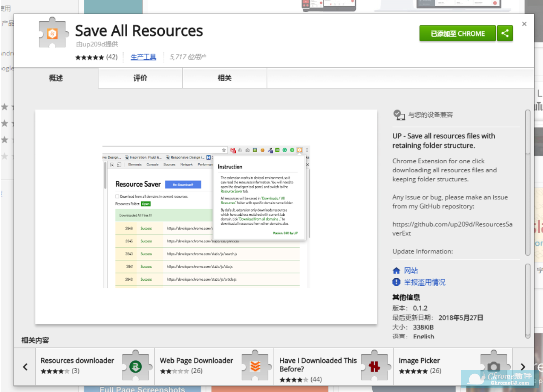Click the device compatibility check icon
The width and height of the screenshot is (543, 392).
tap(399, 115)
